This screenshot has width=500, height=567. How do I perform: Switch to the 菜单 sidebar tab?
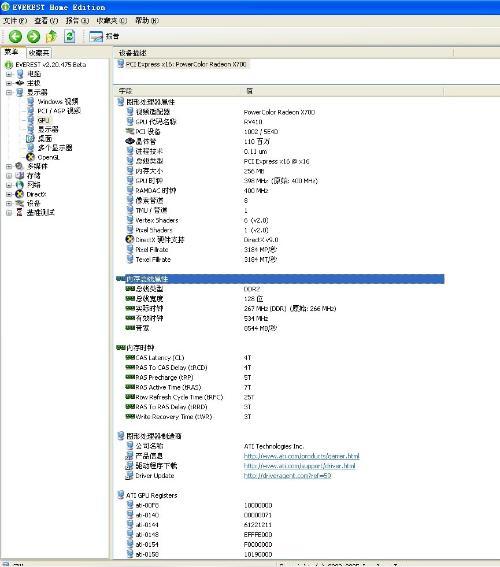tap(12, 52)
